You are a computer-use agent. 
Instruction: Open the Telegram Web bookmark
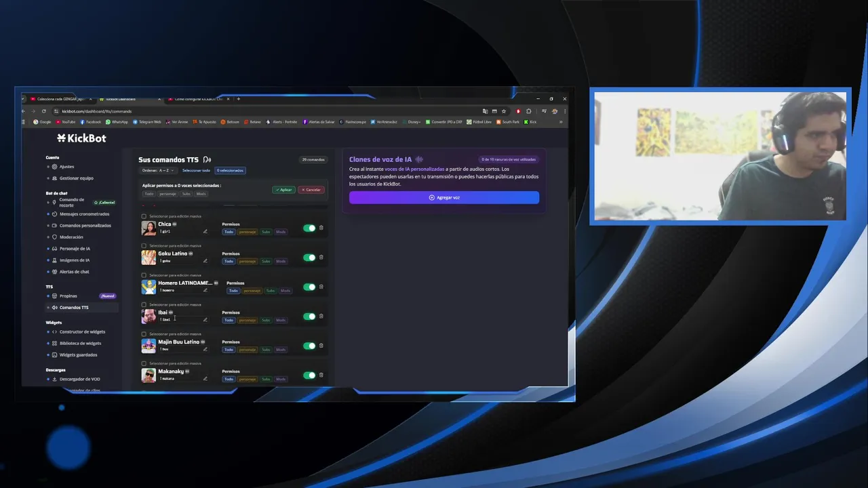click(147, 122)
